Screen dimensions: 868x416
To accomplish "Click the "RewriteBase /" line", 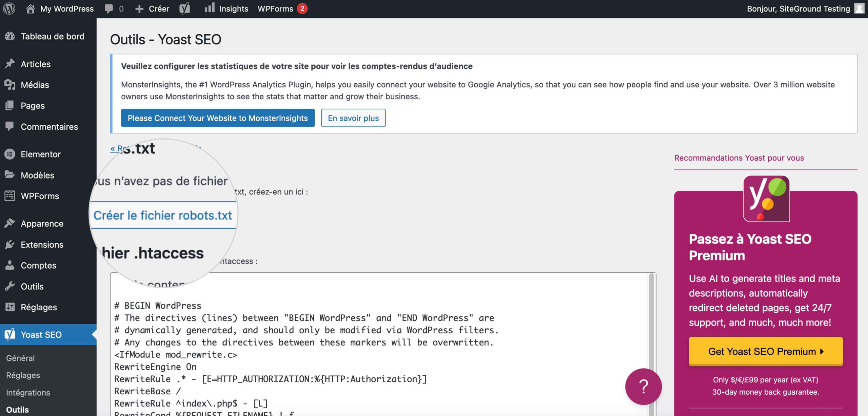I will (x=147, y=391).
